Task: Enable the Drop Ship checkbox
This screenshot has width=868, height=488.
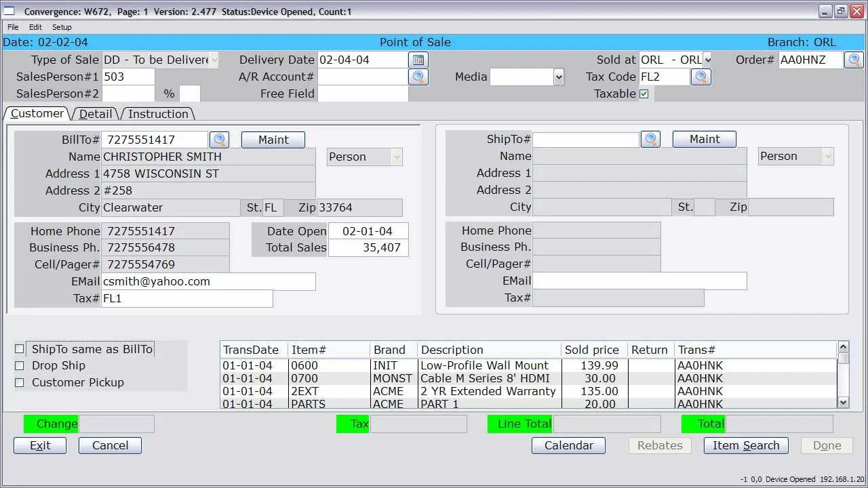Action: 19,366
